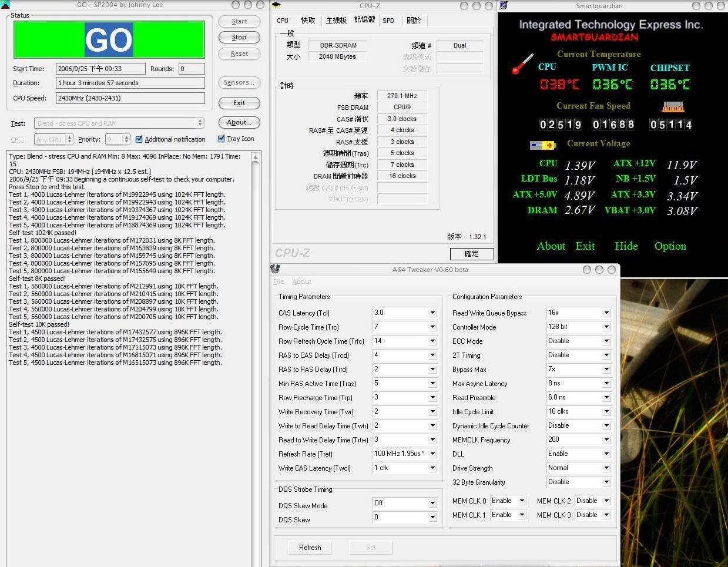Expand the MEM CLK 0 dropdown
Image resolution: width=728 pixels, height=567 pixels.
click(x=522, y=501)
